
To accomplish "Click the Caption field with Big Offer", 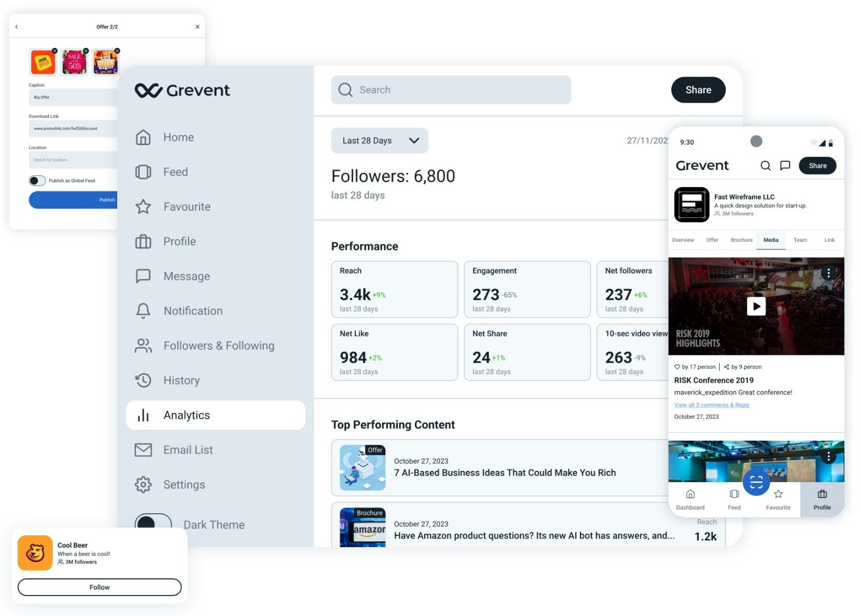I will (73, 97).
